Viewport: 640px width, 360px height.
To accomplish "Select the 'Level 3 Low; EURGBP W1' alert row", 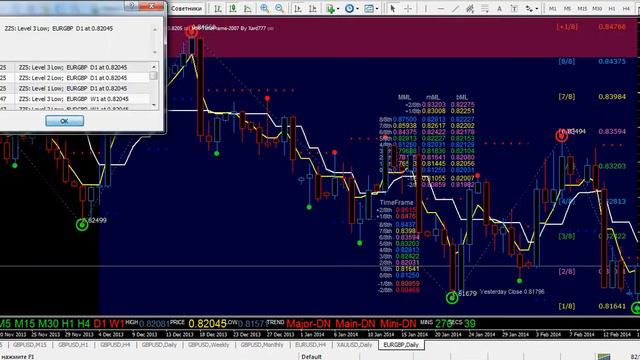I will 75,99.
